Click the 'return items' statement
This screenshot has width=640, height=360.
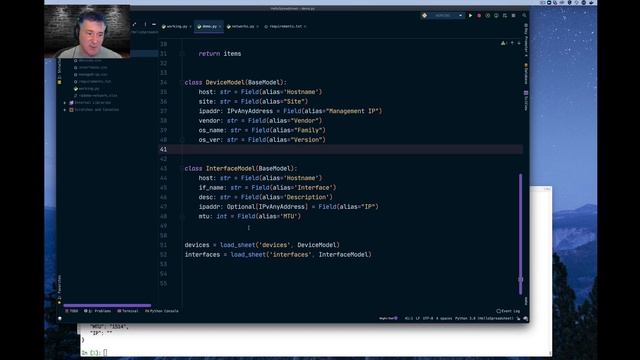pos(220,54)
